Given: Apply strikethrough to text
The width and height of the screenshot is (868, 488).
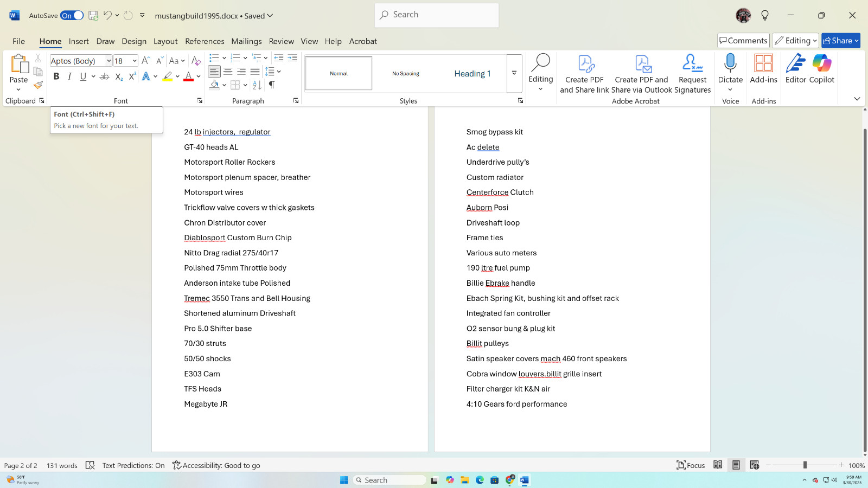Looking at the screenshot, I should (x=105, y=76).
